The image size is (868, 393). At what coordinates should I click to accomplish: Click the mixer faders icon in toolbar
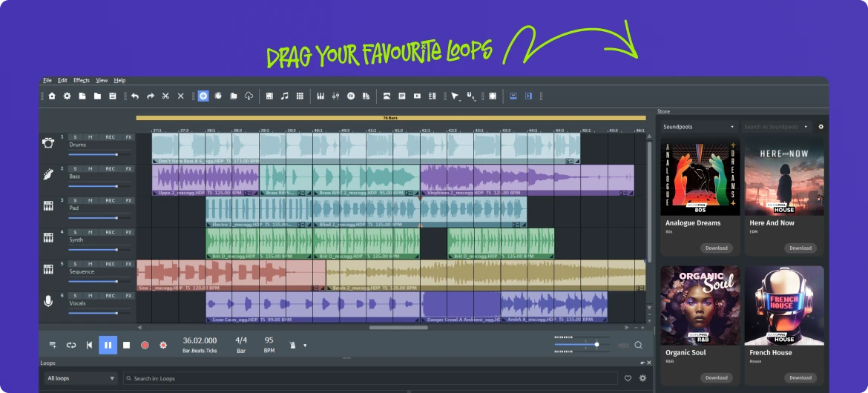click(335, 96)
